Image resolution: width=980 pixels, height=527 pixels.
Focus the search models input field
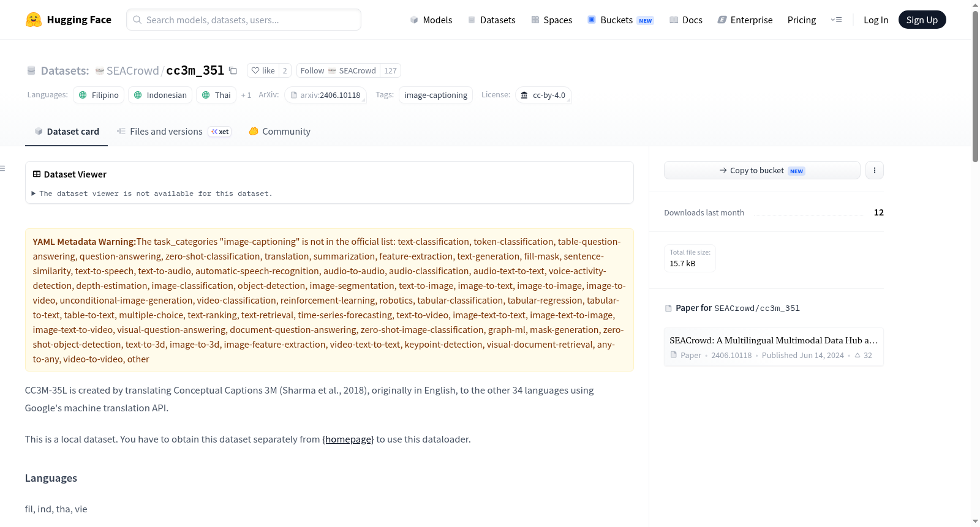244,20
